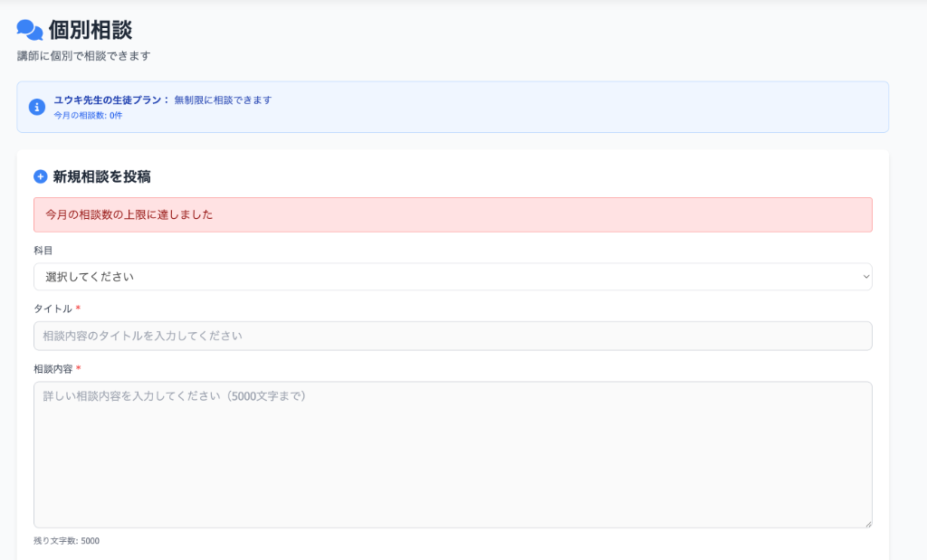Click the 今月の相談数: 0件 counter

point(88,115)
